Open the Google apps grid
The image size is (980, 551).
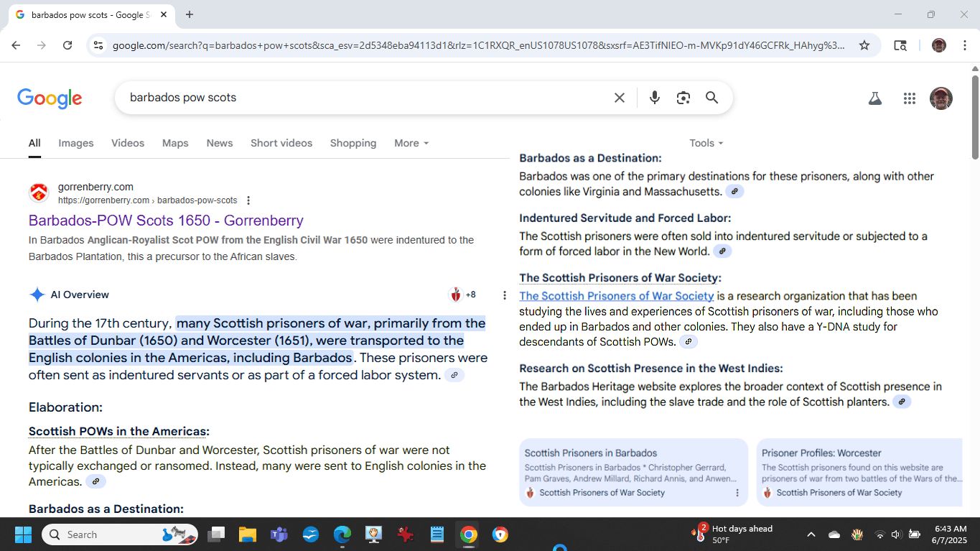click(x=909, y=98)
